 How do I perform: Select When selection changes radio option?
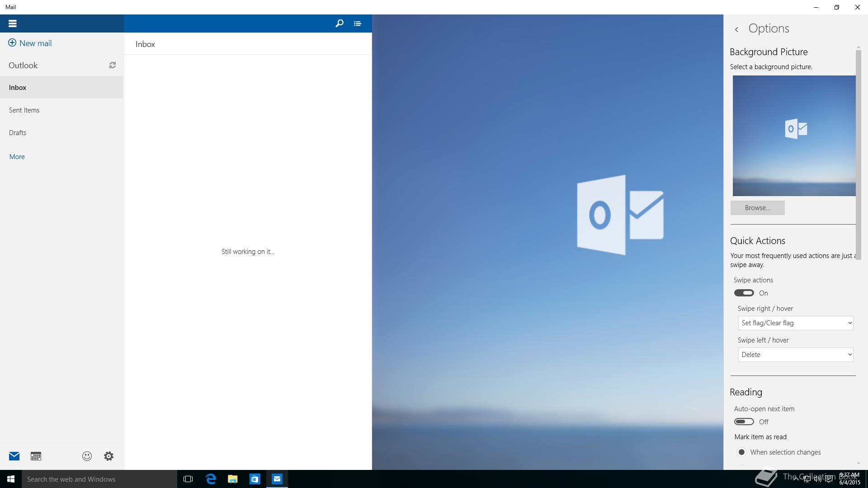(741, 452)
